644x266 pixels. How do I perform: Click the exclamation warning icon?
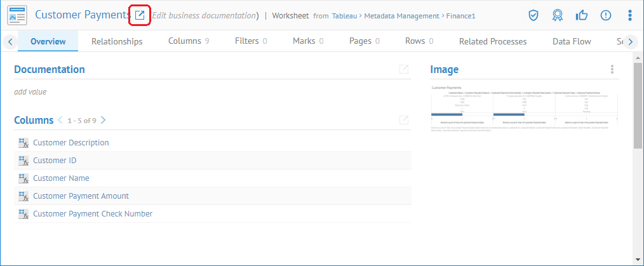pyautogui.click(x=605, y=15)
